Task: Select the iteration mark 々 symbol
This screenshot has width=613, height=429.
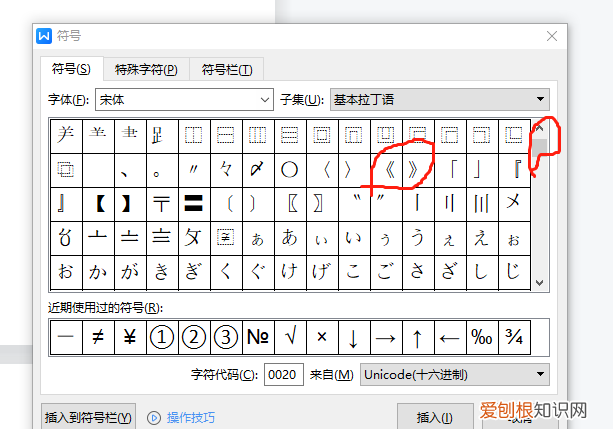Action: pyautogui.click(x=226, y=170)
